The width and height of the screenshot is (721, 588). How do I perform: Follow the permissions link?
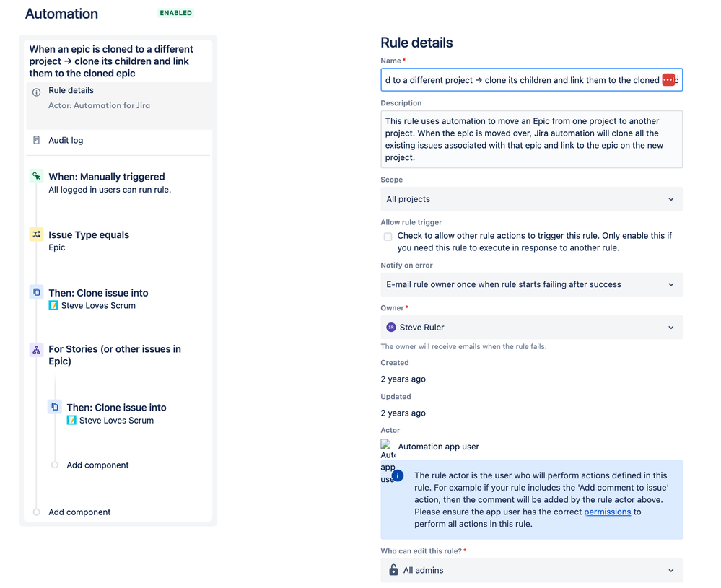[x=608, y=512]
